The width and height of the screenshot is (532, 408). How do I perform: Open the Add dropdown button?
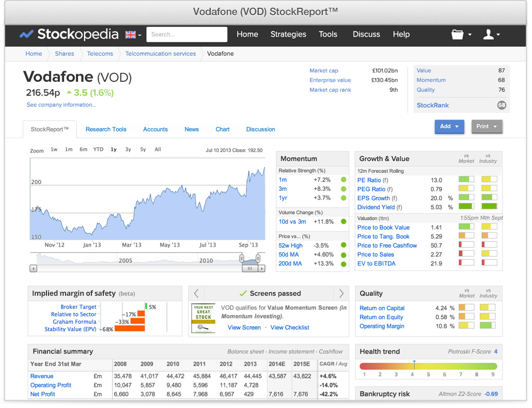(449, 126)
